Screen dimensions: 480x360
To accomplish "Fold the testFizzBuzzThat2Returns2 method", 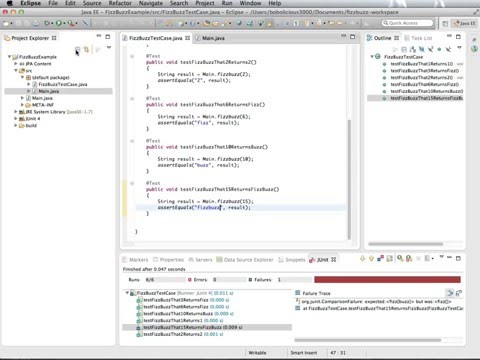I will 132,56.
